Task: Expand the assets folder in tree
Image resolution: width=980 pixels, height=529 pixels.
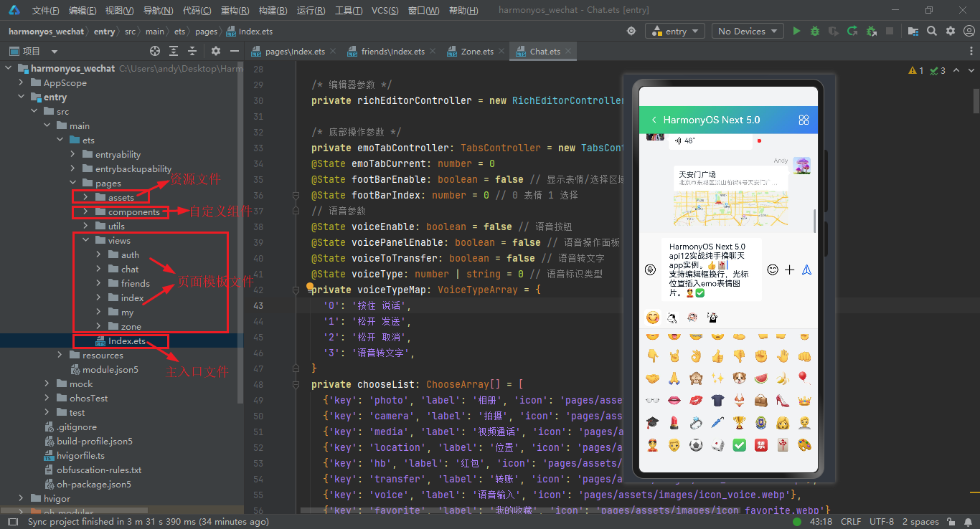Action: click(x=85, y=198)
